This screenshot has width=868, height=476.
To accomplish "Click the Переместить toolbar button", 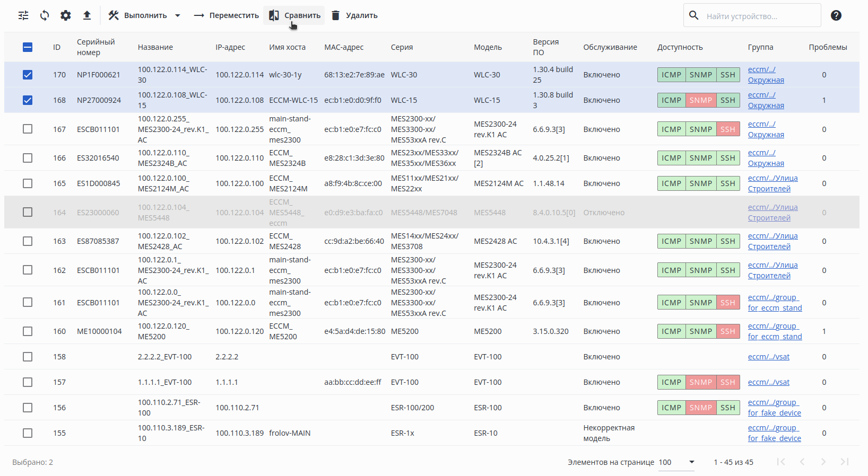I will pyautogui.click(x=226, y=15).
